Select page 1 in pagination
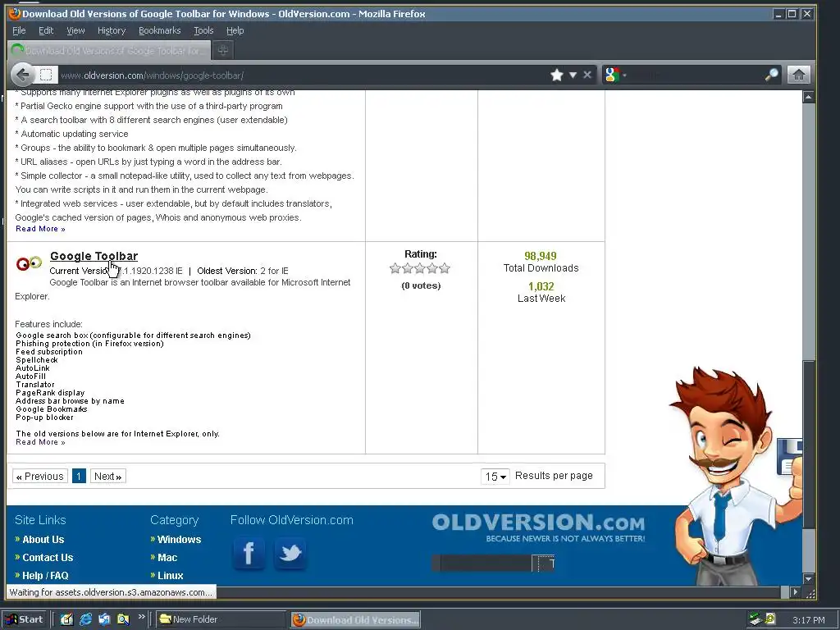The height and width of the screenshot is (630, 840). coord(79,477)
